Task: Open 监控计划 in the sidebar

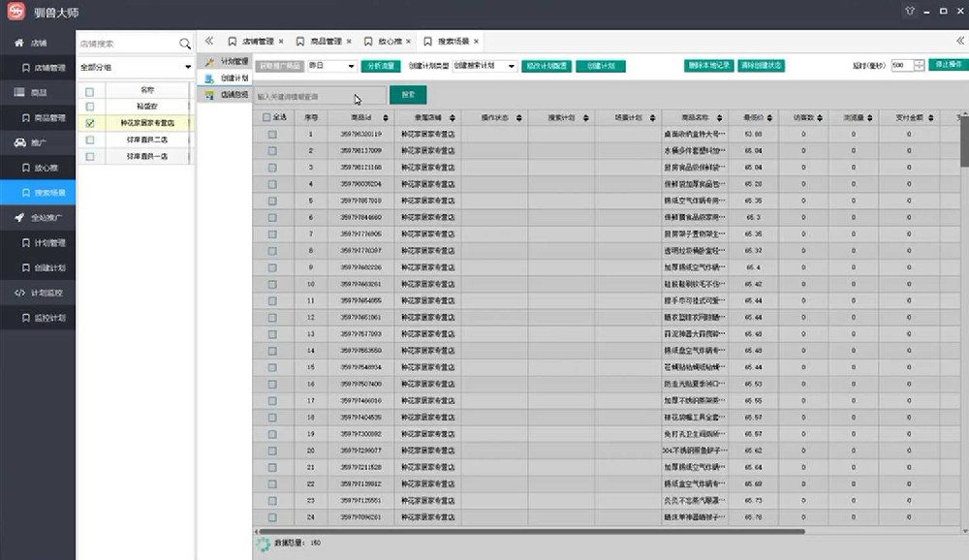Action: [44, 318]
